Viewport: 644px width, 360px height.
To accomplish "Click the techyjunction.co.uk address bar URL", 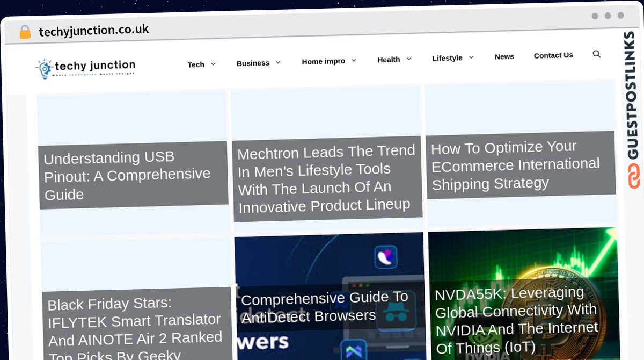I will [x=94, y=30].
